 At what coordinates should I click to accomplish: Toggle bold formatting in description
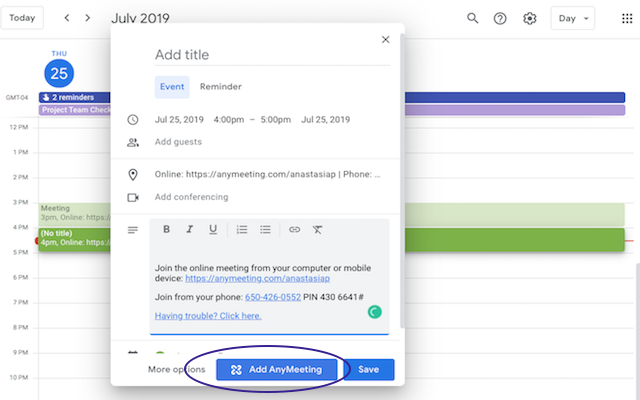click(x=166, y=229)
